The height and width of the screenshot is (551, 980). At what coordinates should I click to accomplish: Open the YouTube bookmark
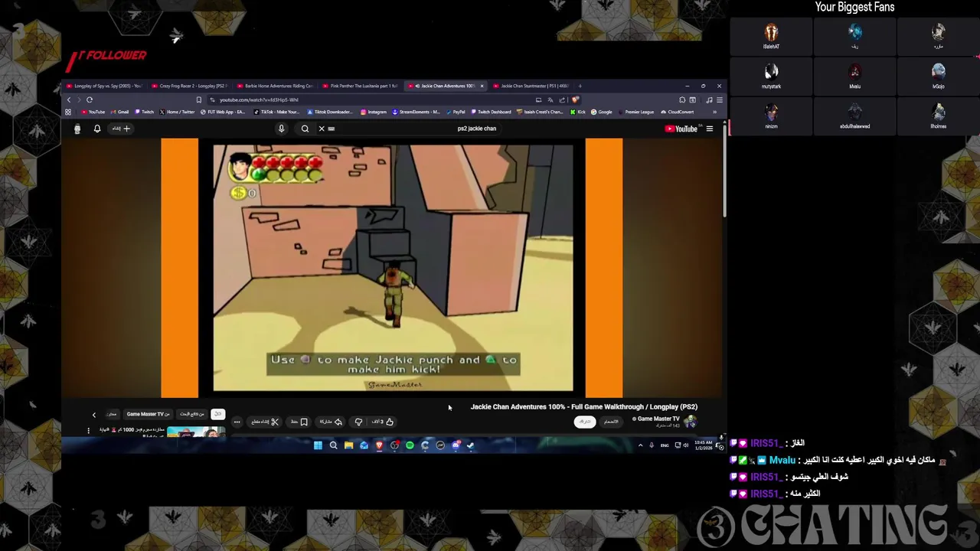coord(93,112)
